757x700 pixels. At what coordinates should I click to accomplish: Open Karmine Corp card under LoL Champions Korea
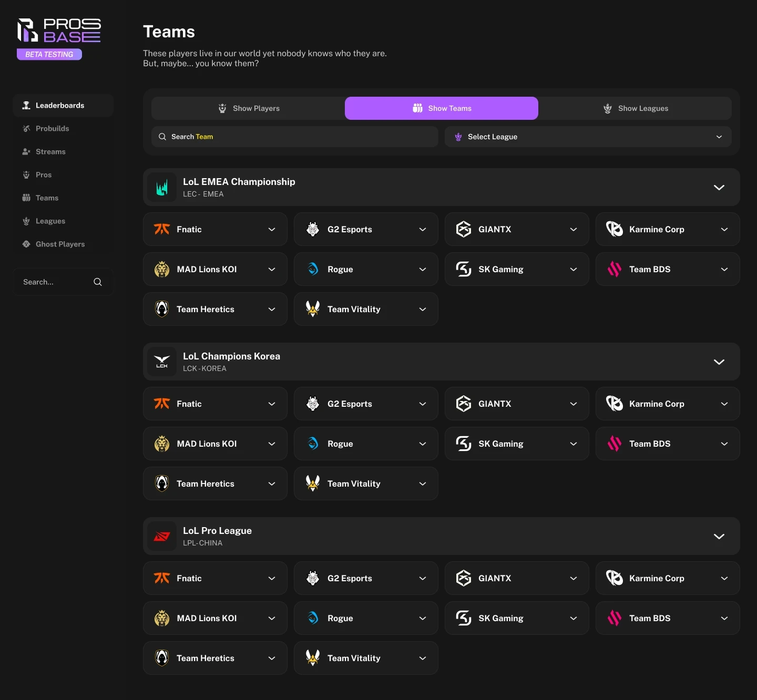[x=668, y=404]
